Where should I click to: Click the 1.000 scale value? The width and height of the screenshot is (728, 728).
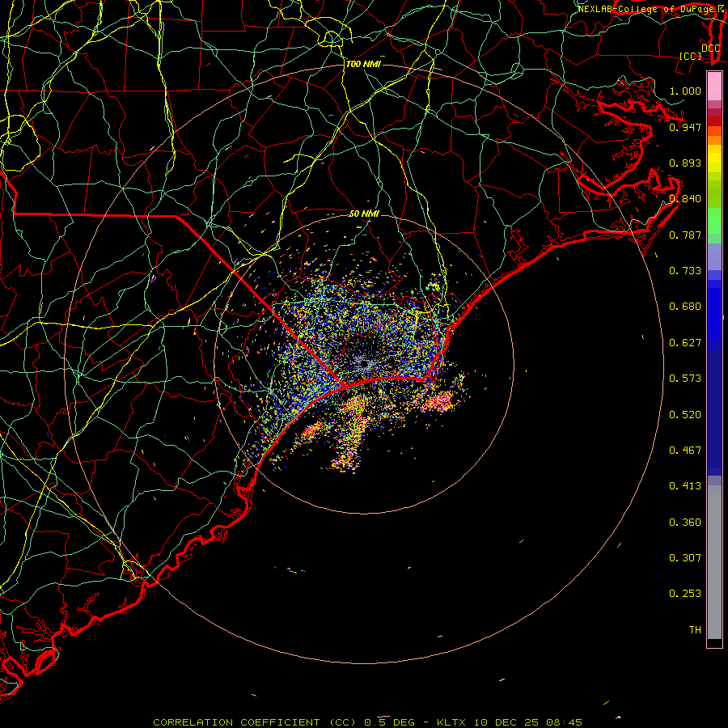pyautogui.click(x=685, y=91)
